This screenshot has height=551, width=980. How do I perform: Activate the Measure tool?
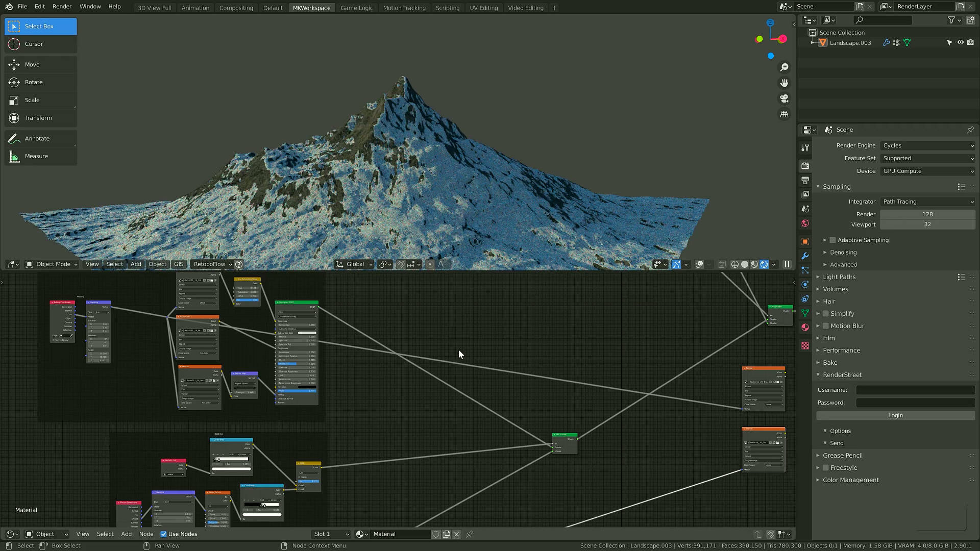coord(41,156)
